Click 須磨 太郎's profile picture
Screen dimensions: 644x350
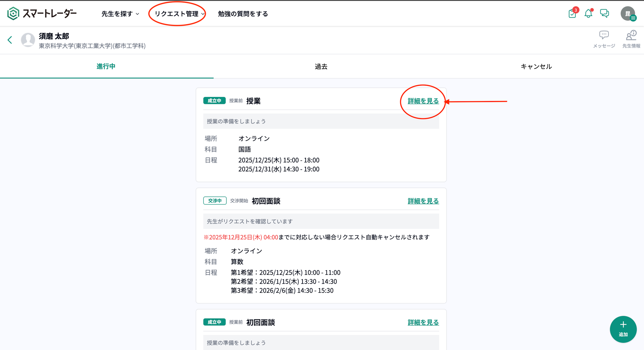click(x=28, y=40)
